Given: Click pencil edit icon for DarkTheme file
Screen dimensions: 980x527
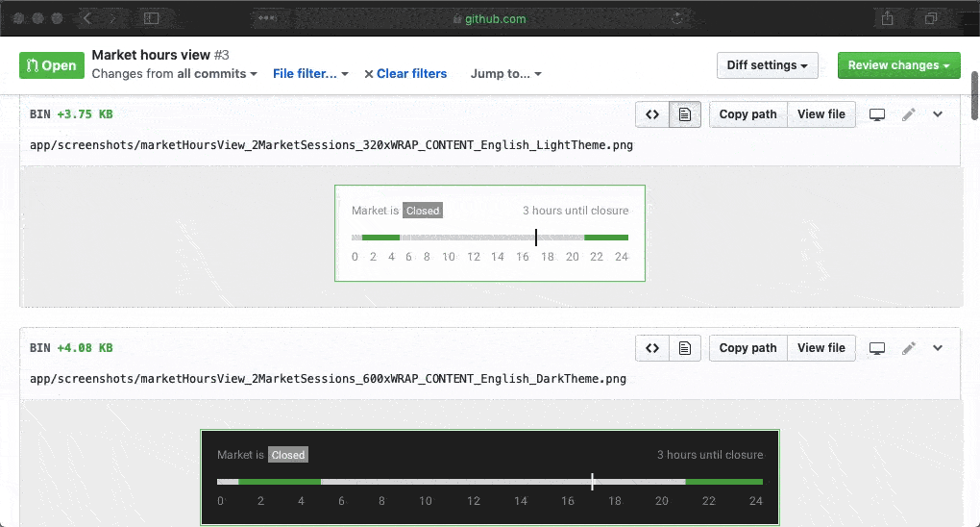Looking at the screenshot, I should coord(909,348).
